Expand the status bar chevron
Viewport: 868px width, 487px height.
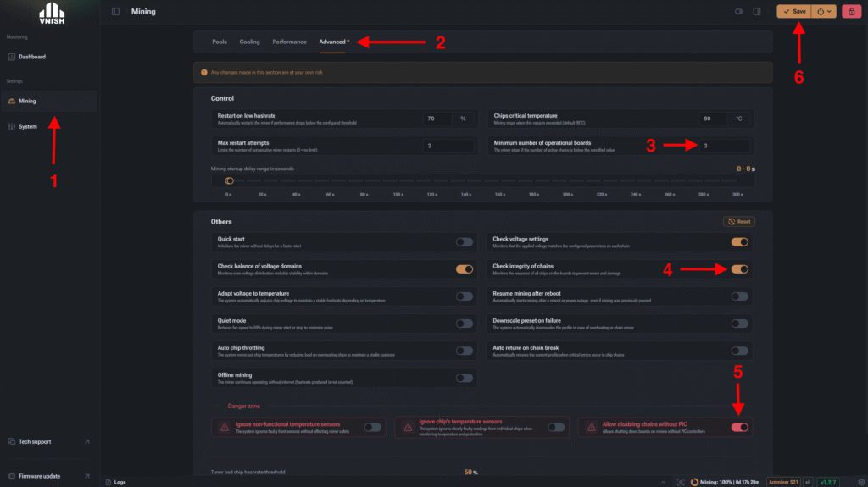[x=663, y=482]
